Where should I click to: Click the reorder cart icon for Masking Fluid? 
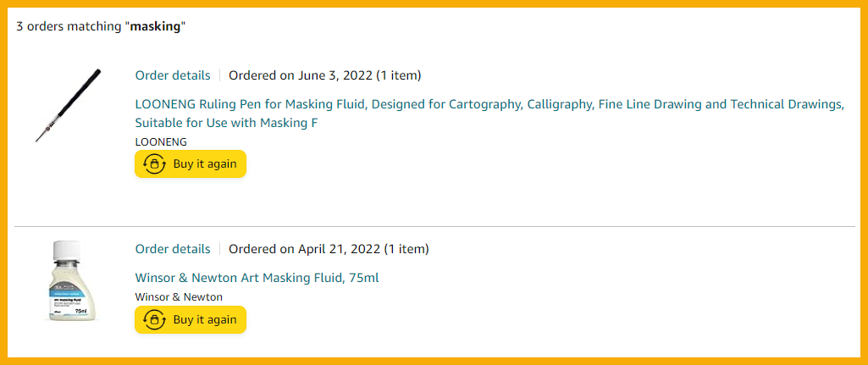pos(154,320)
